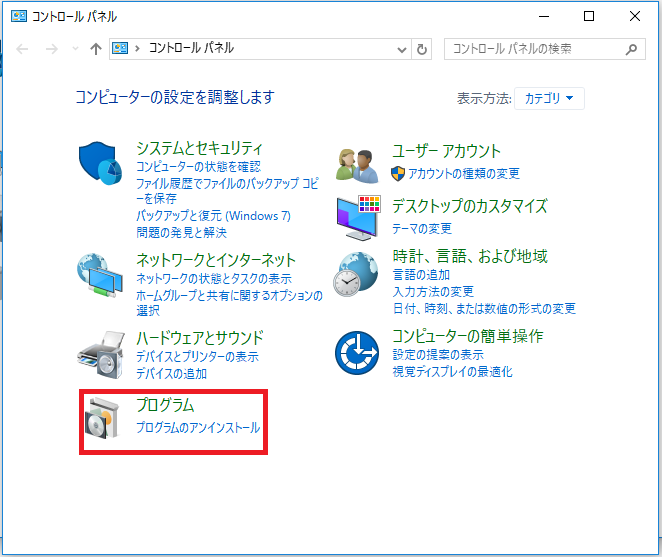
Task: Click the refresh button in address bar
Action: [x=421, y=49]
